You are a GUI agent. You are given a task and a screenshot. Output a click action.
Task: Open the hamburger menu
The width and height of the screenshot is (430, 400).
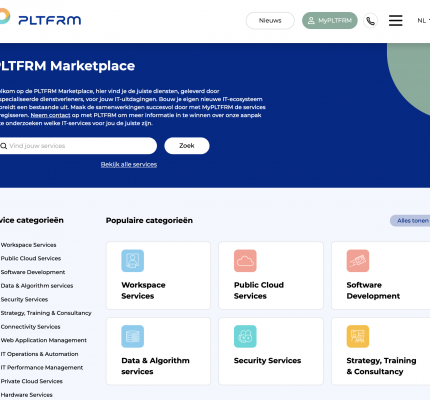pos(395,20)
